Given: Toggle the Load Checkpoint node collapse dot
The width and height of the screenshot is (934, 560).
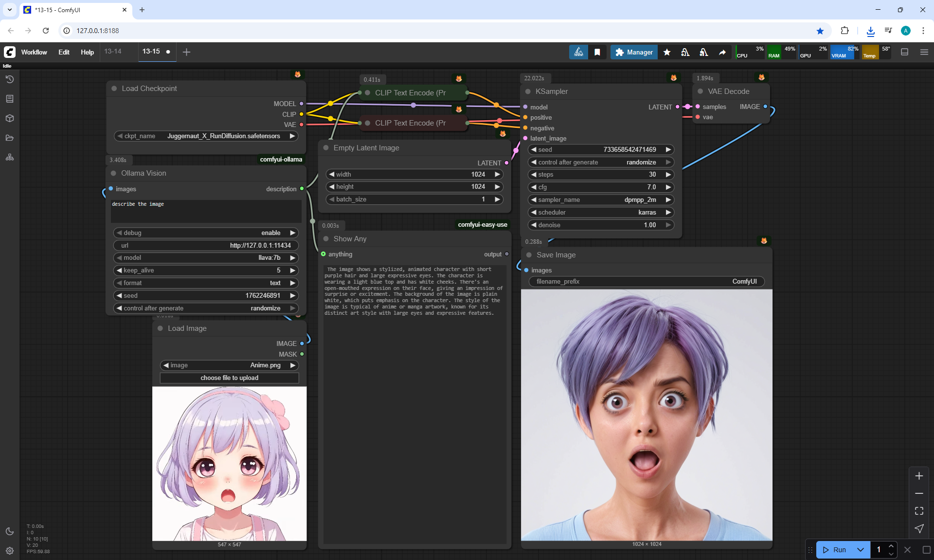Looking at the screenshot, I should (114, 89).
